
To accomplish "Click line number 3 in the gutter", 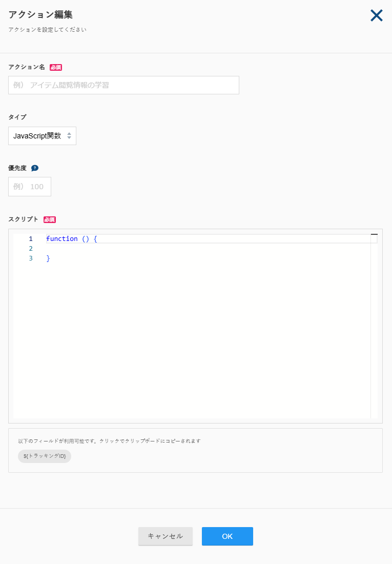I will (31, 258).
